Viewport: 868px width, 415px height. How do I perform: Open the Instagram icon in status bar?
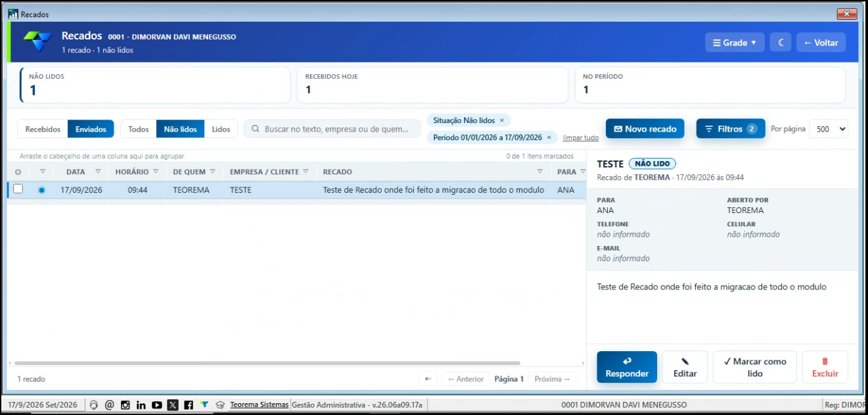pyautogui.click(x=126, y=405)
